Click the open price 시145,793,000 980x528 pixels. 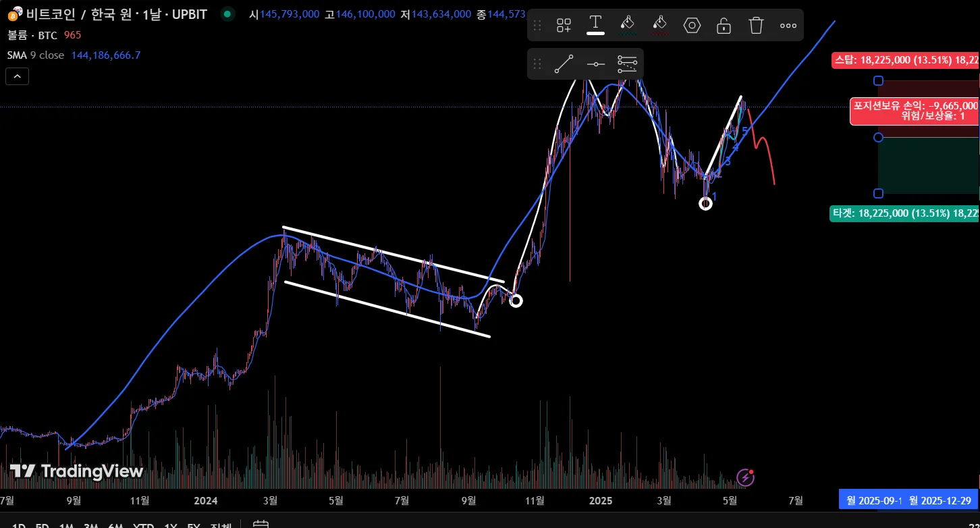pyautogui.click(x=283, y=14)
